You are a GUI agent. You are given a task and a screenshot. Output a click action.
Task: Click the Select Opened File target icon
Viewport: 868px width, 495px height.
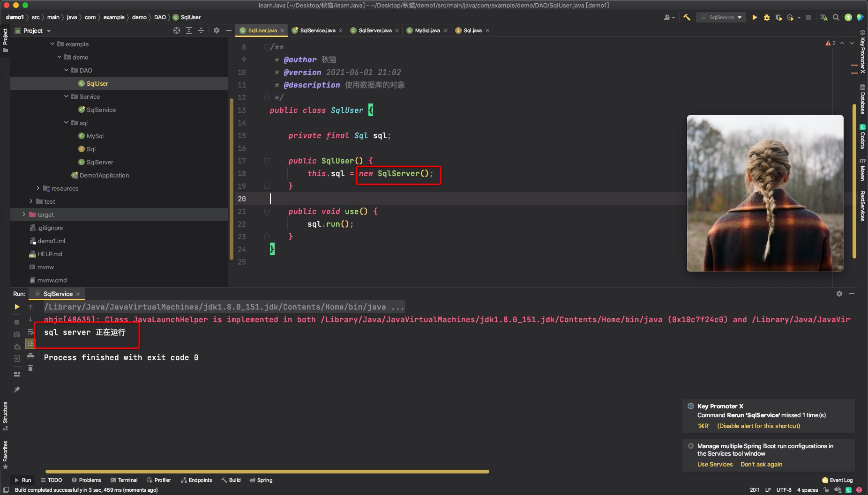tap(177, 30)
